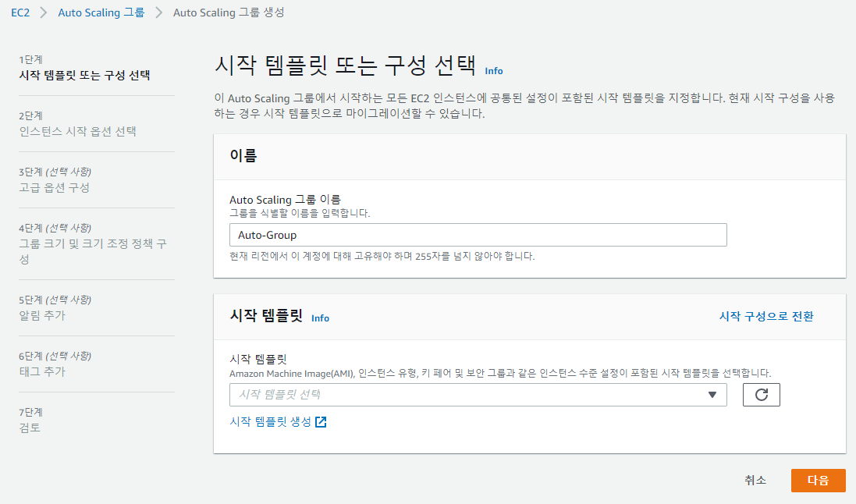Screen dimensions: 856x504
Task: Select step 3 고급 옵션 구성
Action: pyautogui.click(x=54, y=187)
